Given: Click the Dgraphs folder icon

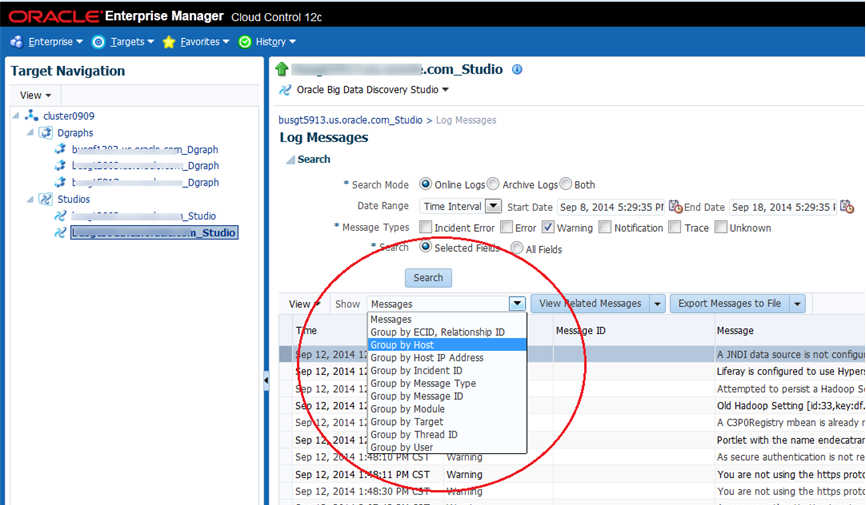Looking at the screenshot, I should (46, 133).
